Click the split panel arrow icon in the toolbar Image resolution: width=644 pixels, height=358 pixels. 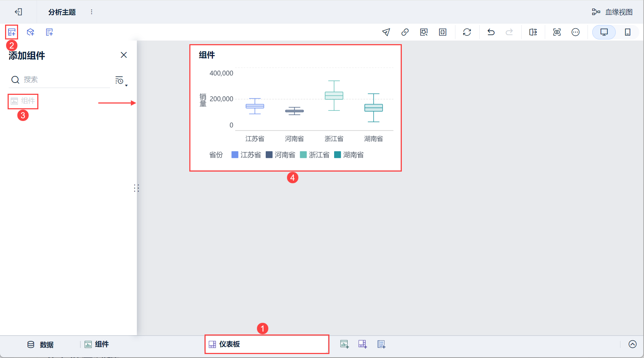click(533, 32)
